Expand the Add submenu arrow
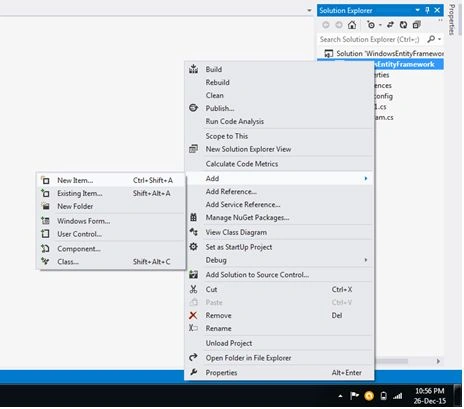Viewport: 464px width, 409px height. pyautogui.click(x=366, y=179)
